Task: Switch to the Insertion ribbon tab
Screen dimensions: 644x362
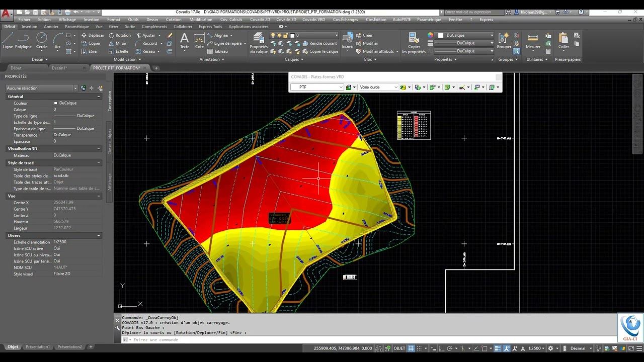Action: click(x=29, y=27)
